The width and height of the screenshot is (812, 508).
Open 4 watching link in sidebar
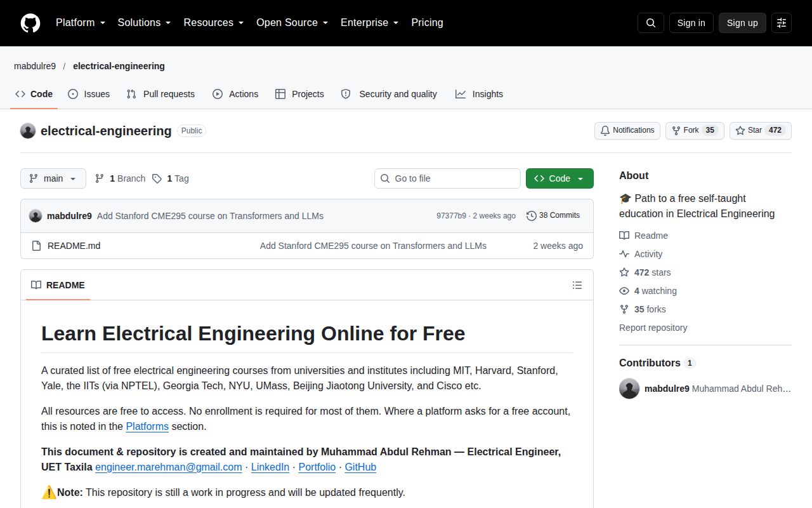click(648, 291)
